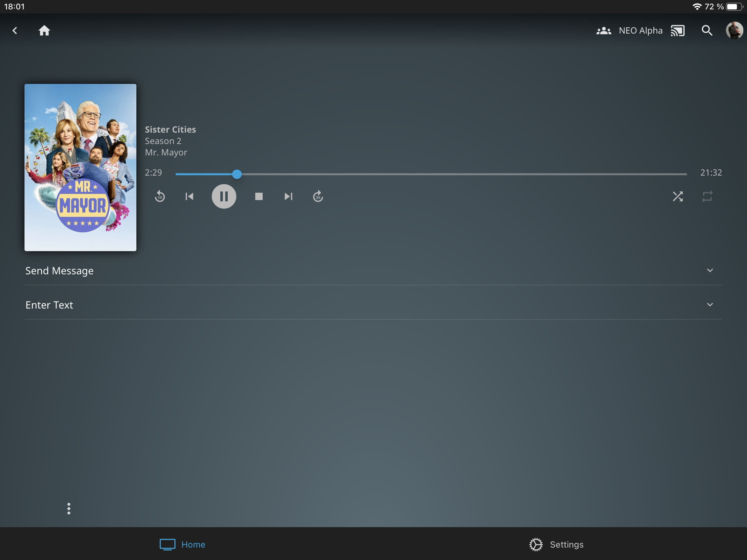Open the three-dot more options menu

(69, 508)
